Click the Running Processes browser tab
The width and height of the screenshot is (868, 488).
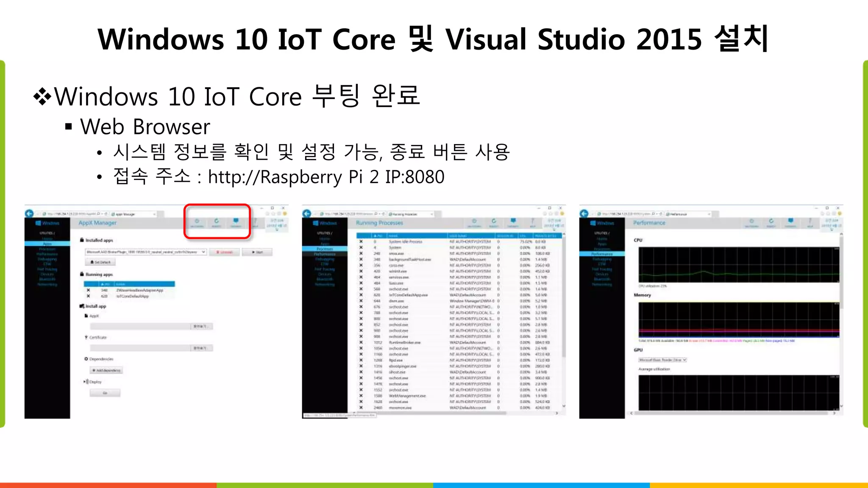coord(410,214)
